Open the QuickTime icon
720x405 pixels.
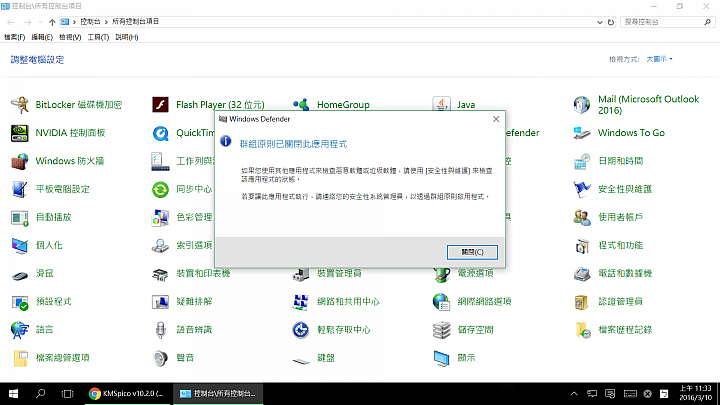[160, 133]
